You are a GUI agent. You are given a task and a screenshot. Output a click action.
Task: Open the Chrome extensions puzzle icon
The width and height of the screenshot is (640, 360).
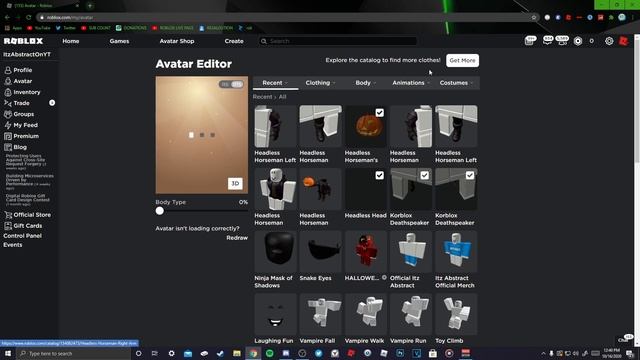click(x=611, y=18)
